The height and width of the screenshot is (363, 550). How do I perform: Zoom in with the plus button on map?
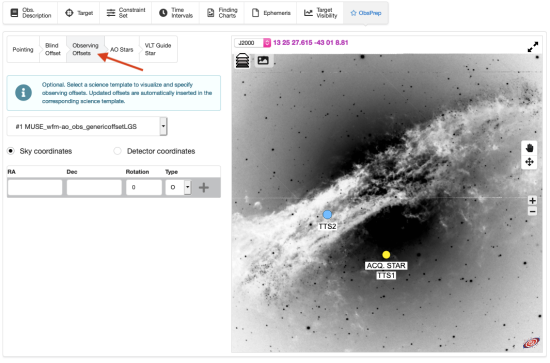click(x=532, y=201)
